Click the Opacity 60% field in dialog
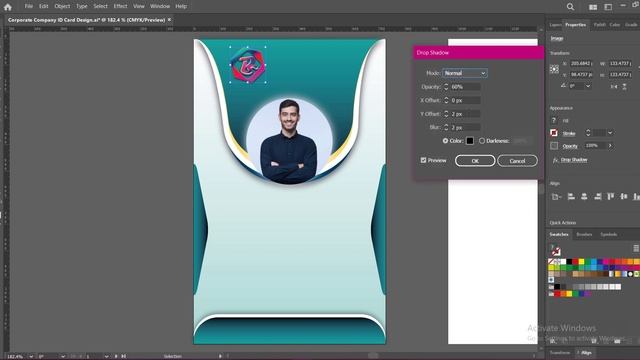This screenshot has height=360, width=640. coord(465,87)
